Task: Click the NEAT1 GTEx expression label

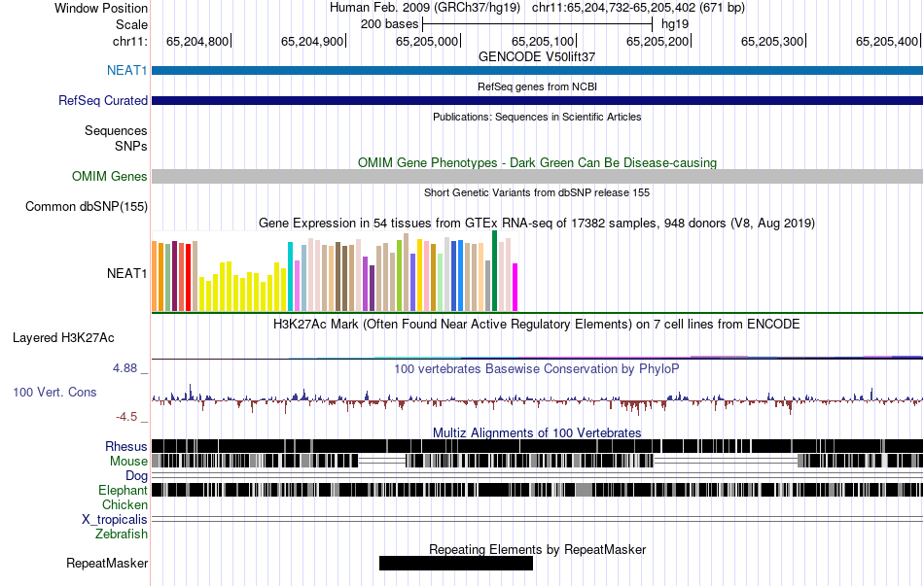Action: [x=126, y=274]
